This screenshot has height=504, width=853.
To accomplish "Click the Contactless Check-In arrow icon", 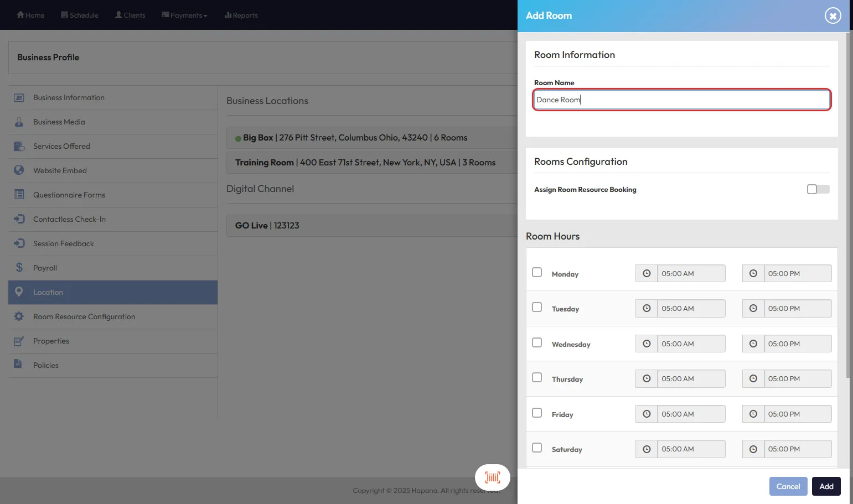I will coord(19,219).
